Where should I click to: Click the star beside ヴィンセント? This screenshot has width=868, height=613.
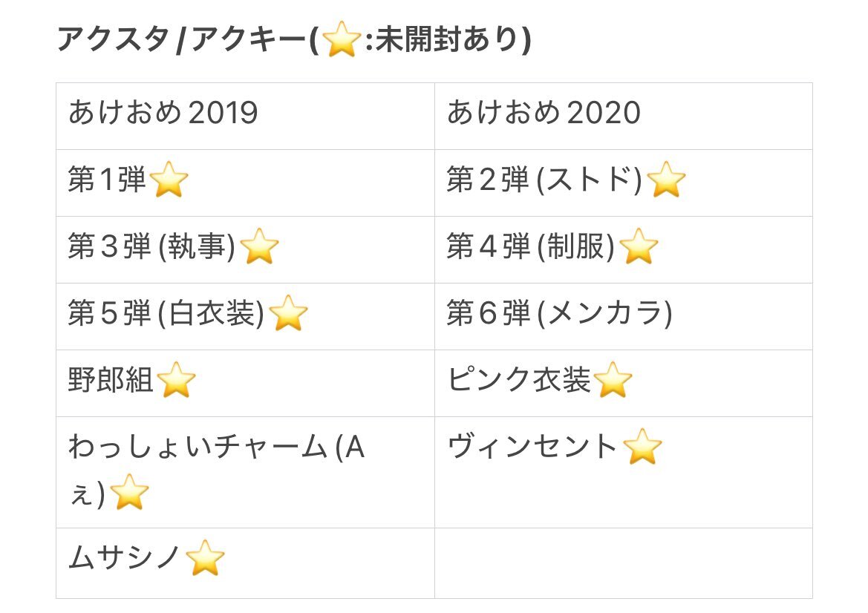pyautogui.click(x=642, y=447)
